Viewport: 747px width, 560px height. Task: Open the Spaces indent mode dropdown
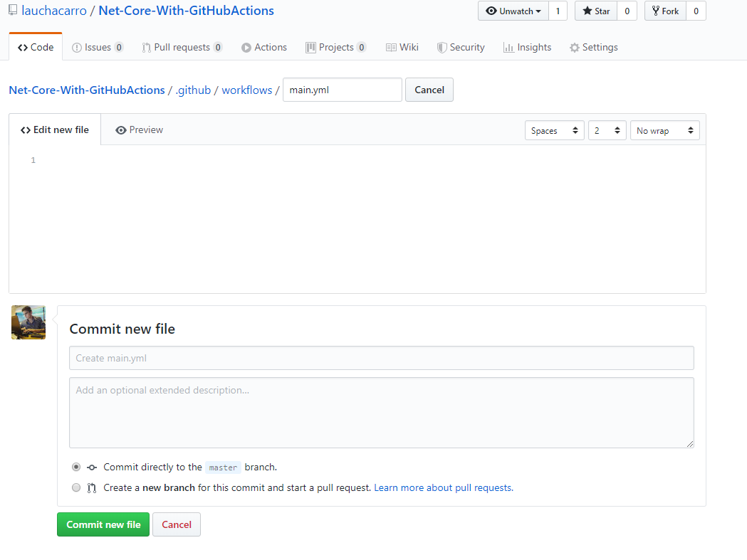(555, 130)
